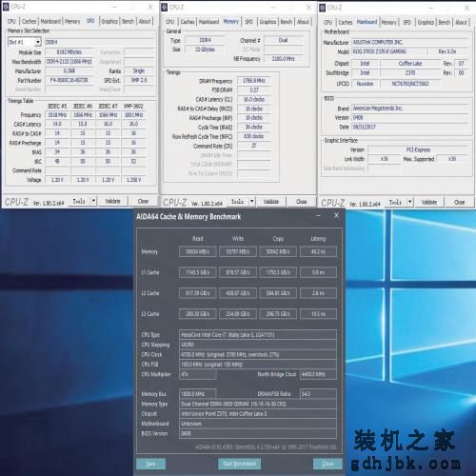This screenshot has width=476, height=476.
Task: Click the DRAM Frequency value in CPU-Z Memory
Action: [x=254, y=81]
